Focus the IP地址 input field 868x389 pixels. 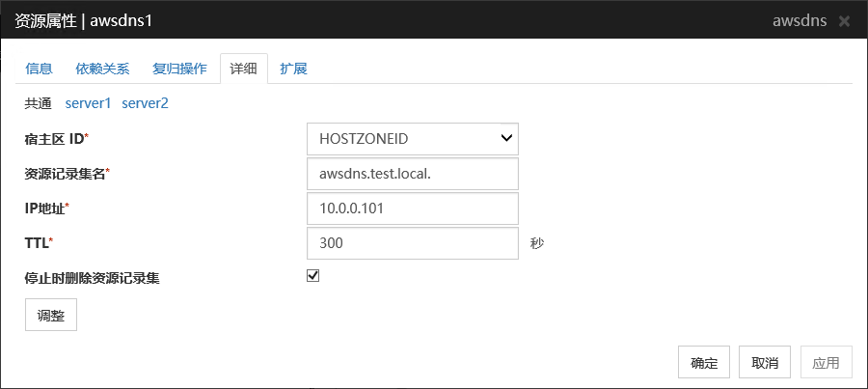coord(413,208)
